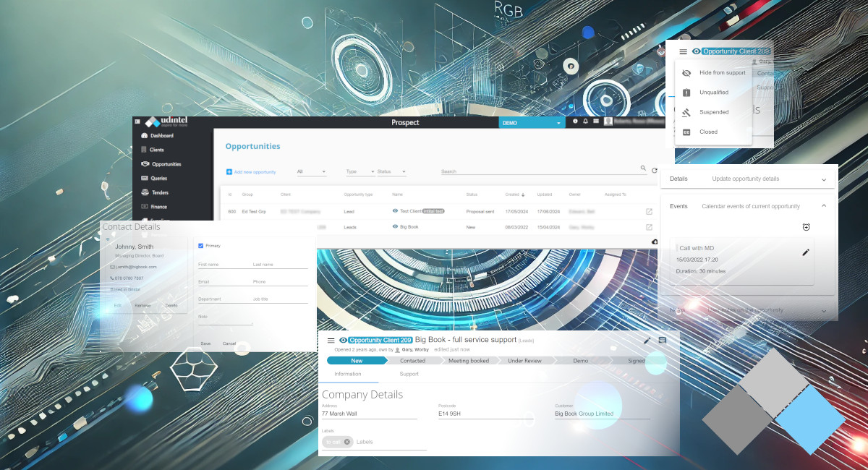Choose Suspended from the status menu
Image resolution: width=868 pixels, height=470 pixels.
point(713,112)
